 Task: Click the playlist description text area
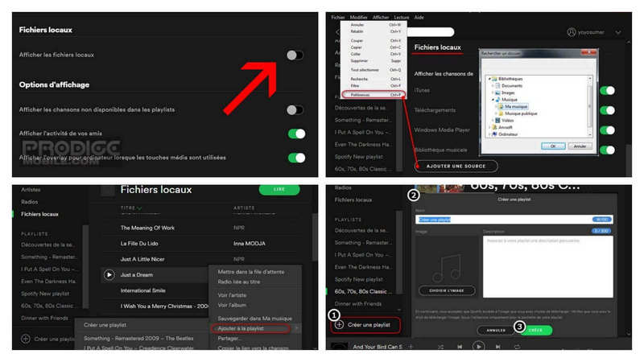click(x=548, y=266)
